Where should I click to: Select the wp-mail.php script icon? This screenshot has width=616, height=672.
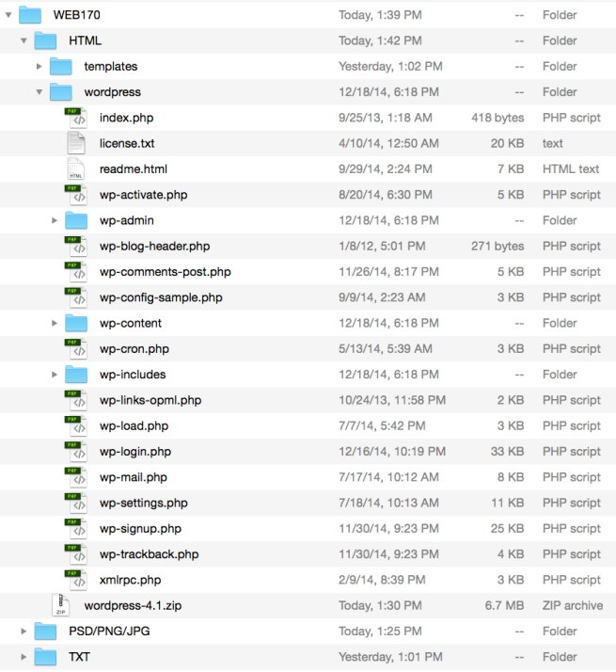76,477
